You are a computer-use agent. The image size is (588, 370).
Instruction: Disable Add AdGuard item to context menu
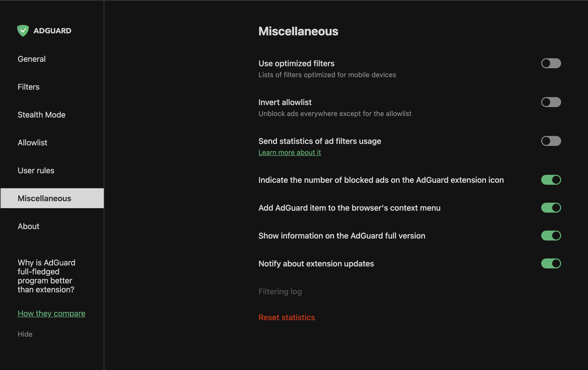click(551, 208)
